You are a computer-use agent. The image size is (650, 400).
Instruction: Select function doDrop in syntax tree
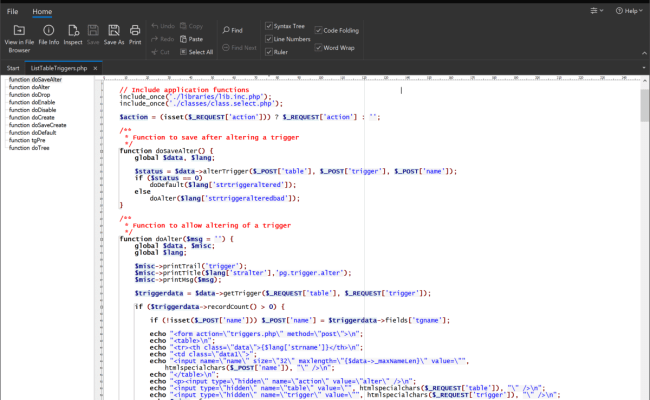(29, 95)
